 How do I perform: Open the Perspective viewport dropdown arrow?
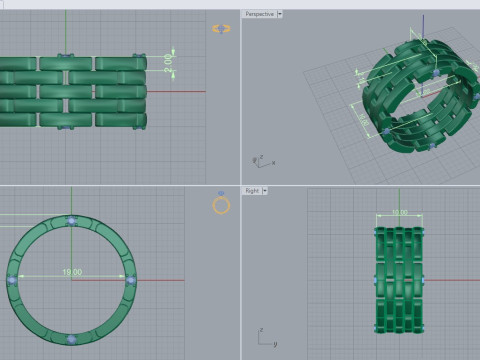(x=280, y=14)
